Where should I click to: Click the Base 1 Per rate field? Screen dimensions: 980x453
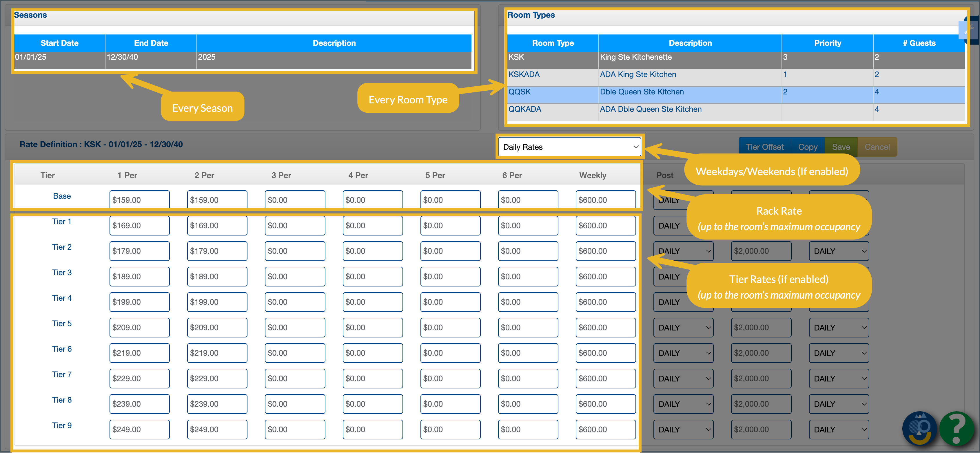(x=139, y=200)
